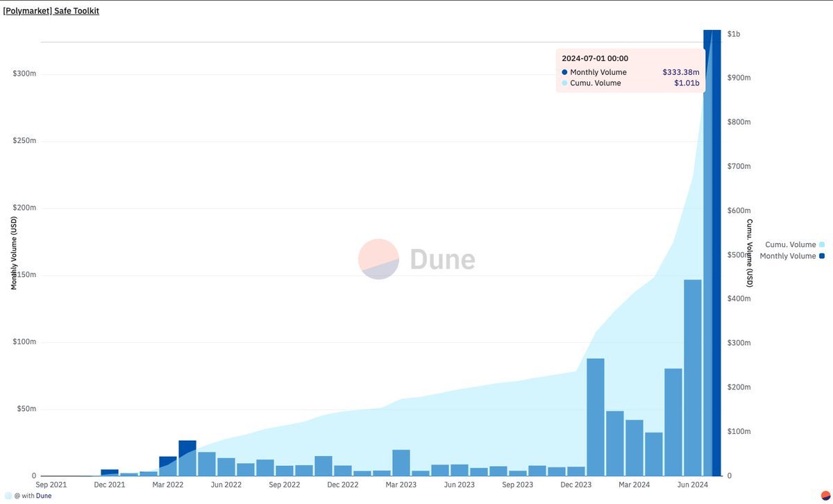This screenshot has height=504, width=833.
Task: Click the Cumu. Volume (USD) axis title
Action: [x=750, y=253]
